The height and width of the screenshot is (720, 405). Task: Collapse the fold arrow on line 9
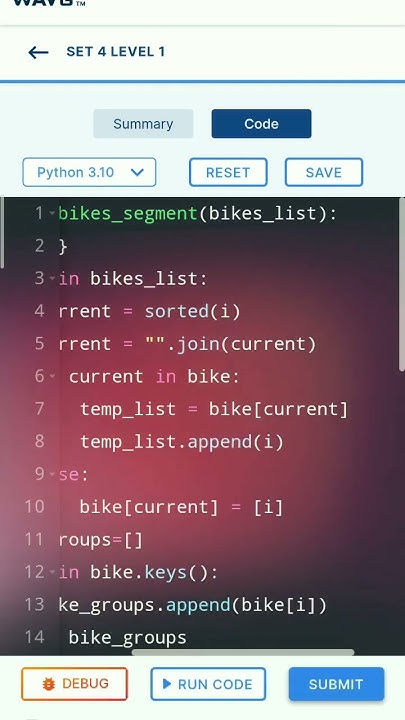coord(52,474)
